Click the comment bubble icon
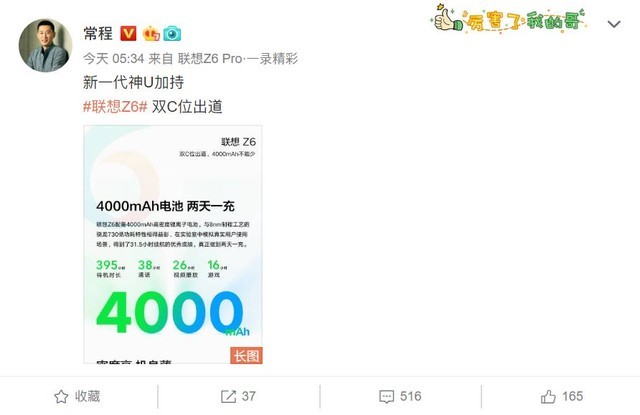640x415 pixels. tap(387, 397)
